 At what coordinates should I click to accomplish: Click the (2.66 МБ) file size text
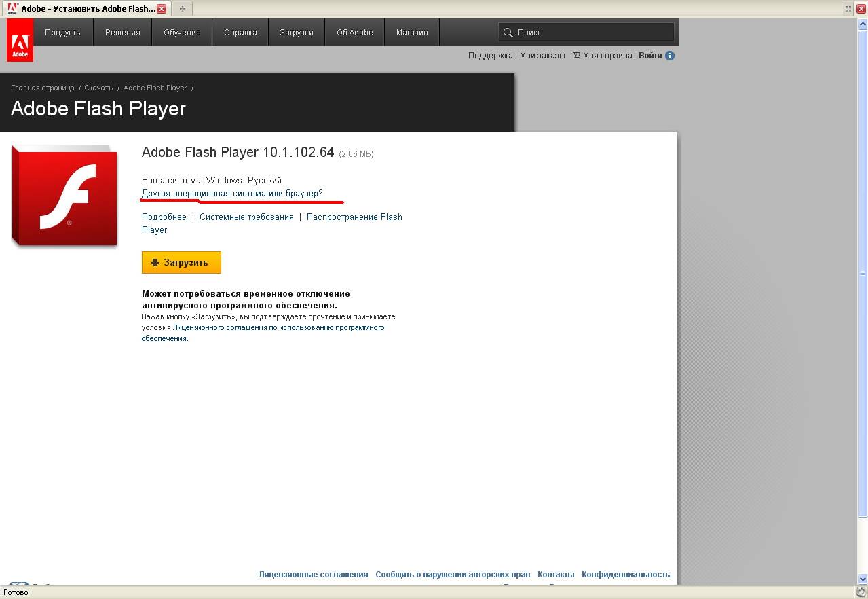356,154
